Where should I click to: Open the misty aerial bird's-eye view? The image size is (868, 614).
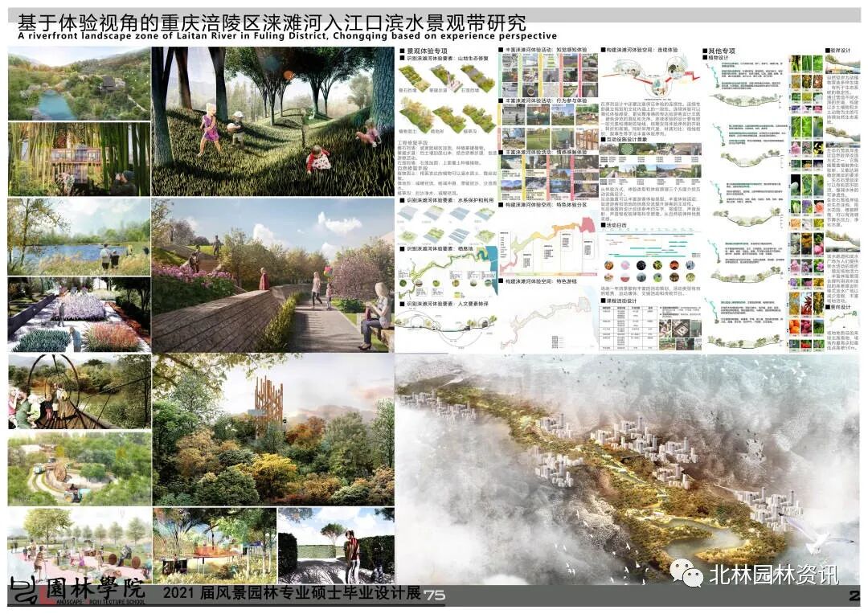pos(628,469)
